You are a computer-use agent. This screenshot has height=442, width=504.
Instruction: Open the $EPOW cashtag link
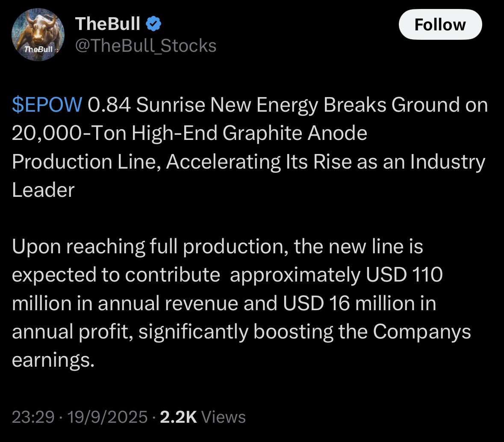(47, 105)
